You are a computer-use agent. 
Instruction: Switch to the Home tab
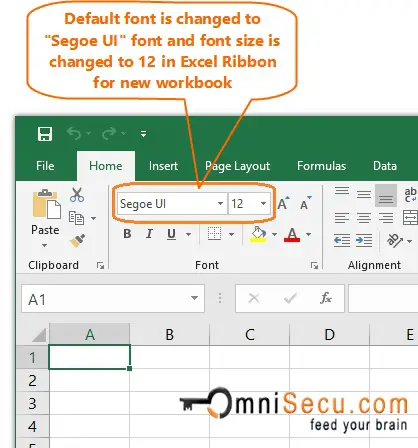[106, 166]
